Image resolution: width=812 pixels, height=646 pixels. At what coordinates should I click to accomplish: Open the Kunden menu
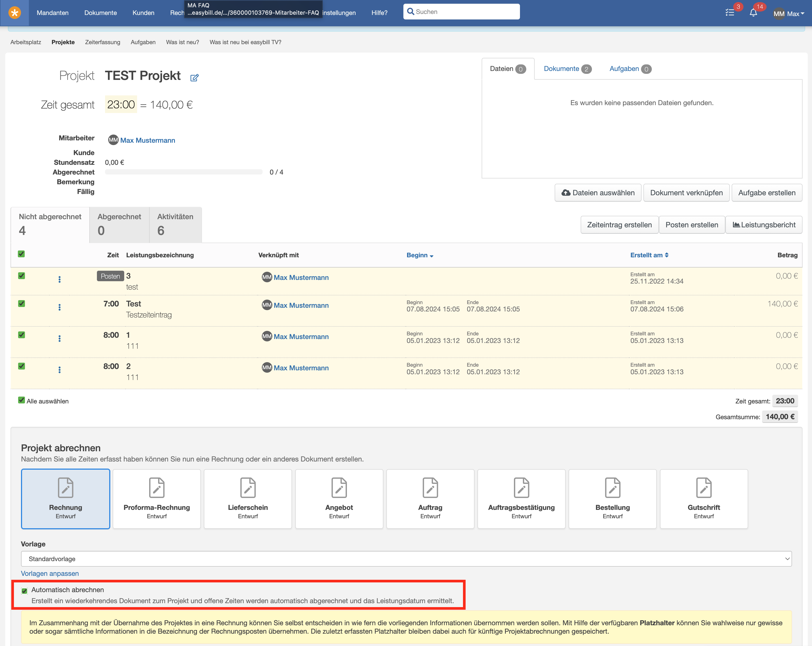coord(143,13)
